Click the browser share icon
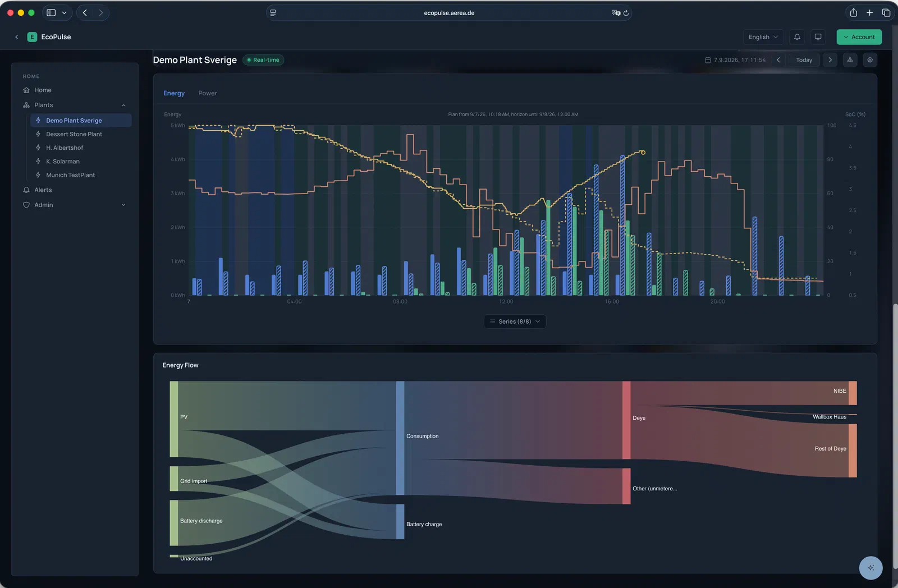898x588 pixels. click(x=854, y=12)
